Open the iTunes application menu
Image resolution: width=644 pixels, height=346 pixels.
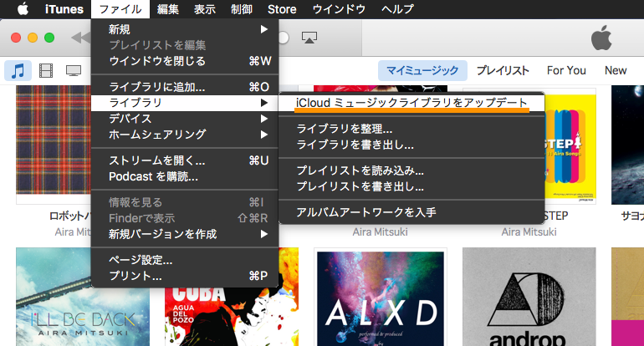click(x=64, y=9)
